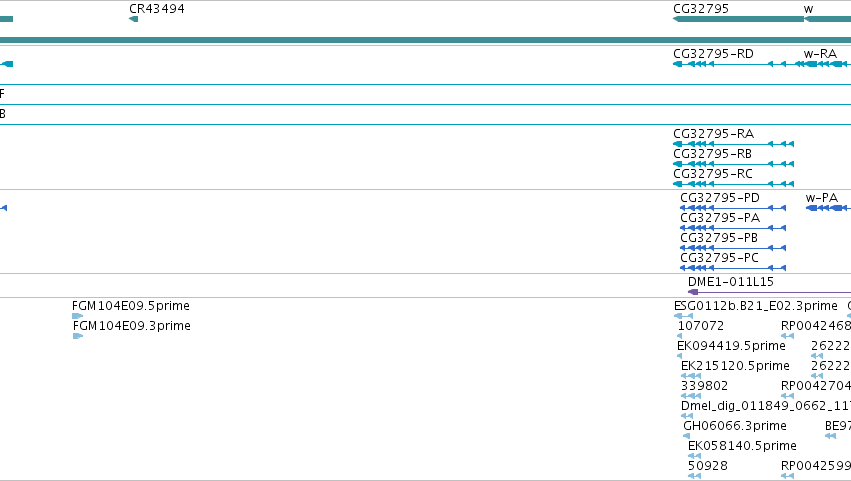Select the w gene label

pos(808,9)
